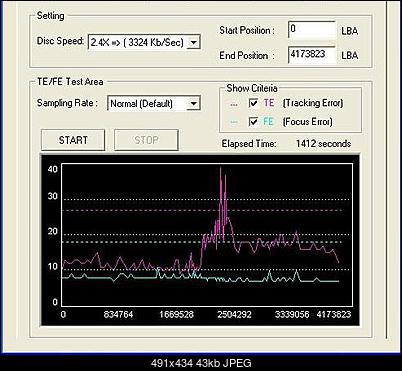Click the 'Disc Speed:' label
The image size is (402, 371).
point(60,41)
